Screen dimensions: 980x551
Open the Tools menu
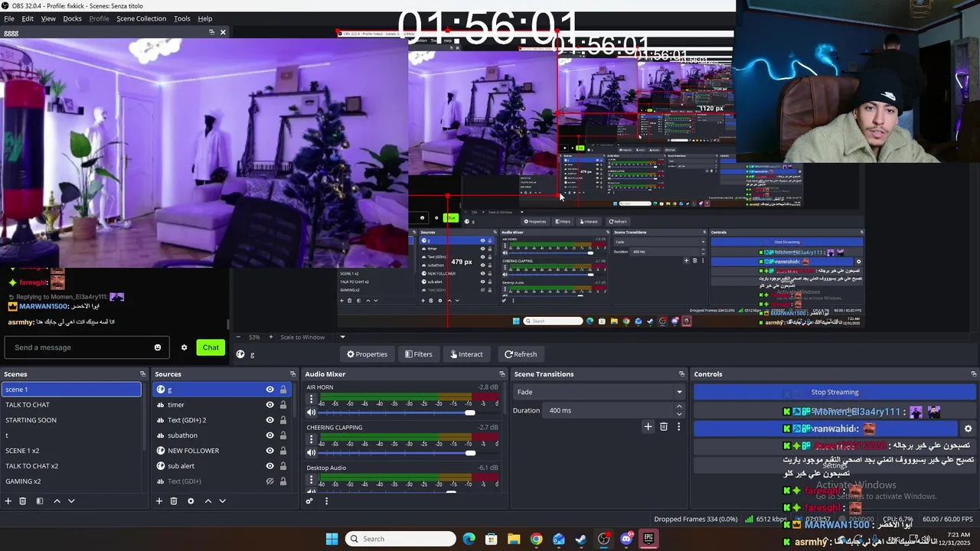[x=182, y=18]
